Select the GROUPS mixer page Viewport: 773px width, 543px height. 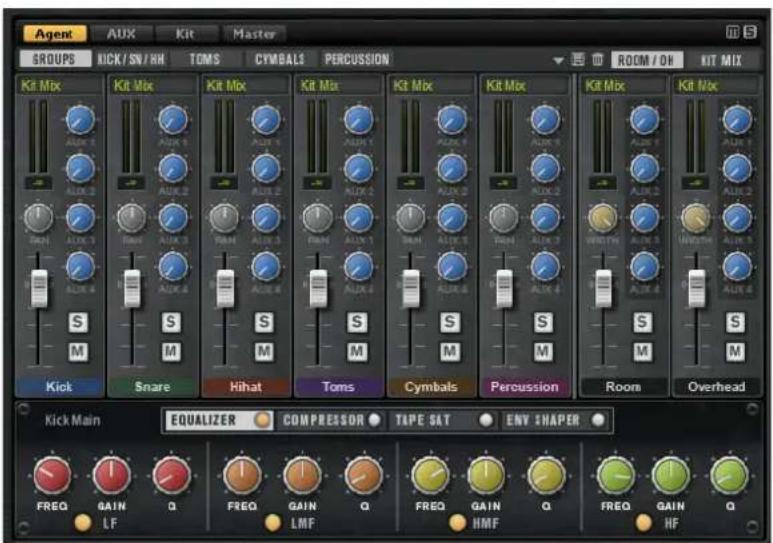coord(54,59)
